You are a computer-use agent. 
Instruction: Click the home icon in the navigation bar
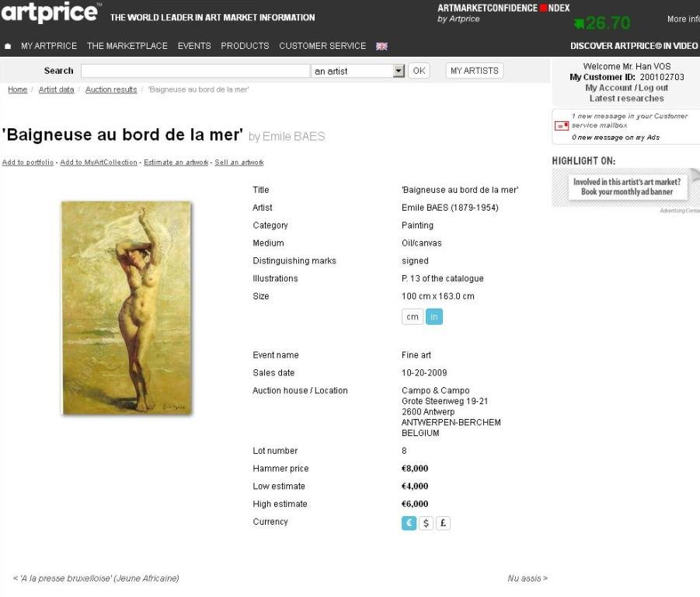pos(8,46)
